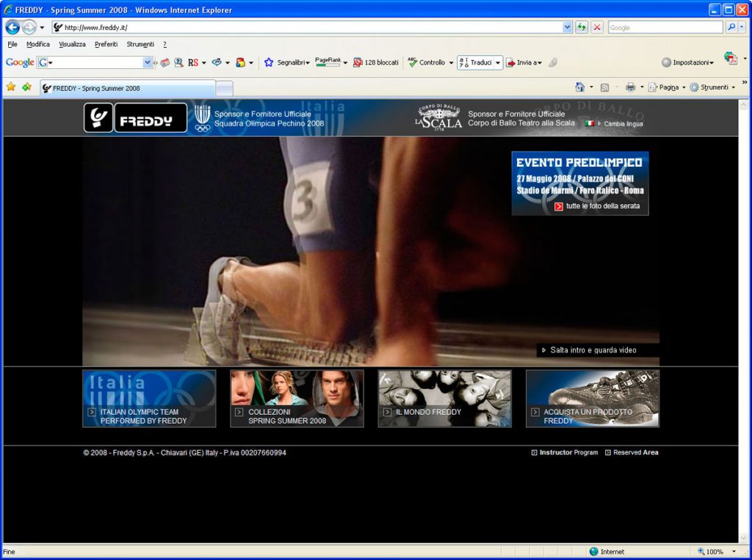Open the Italian Olympic Team thumbnail
The width and height of the screenshot is (752, 560).
click(x=149, y=399)
